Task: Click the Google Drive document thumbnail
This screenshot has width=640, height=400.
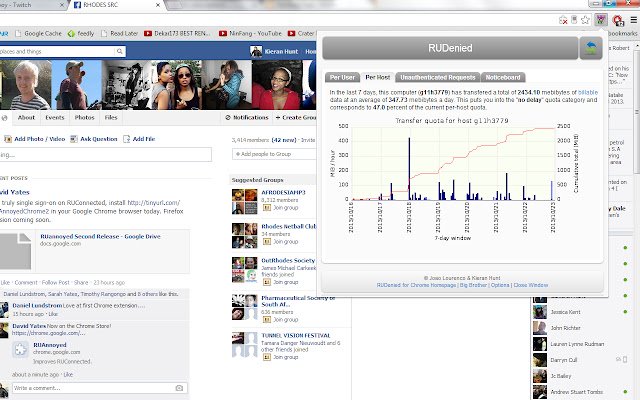Action: click(x=16, y=251)
